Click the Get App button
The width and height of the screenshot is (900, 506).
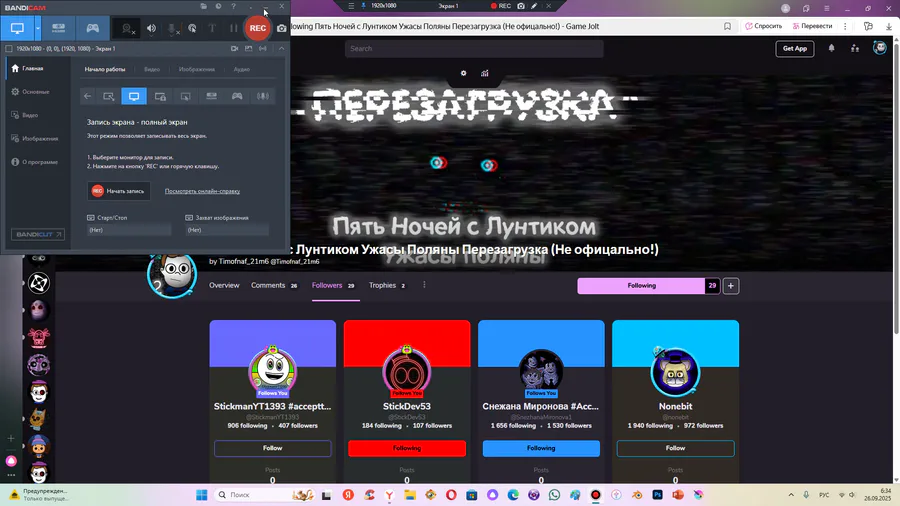(794, 49)
